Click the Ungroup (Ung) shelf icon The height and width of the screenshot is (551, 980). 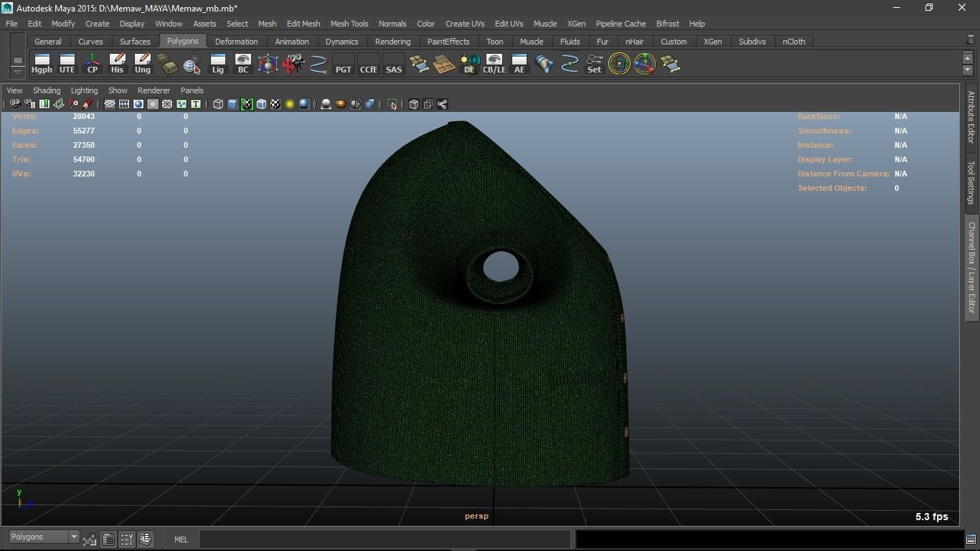pos(142,64)
